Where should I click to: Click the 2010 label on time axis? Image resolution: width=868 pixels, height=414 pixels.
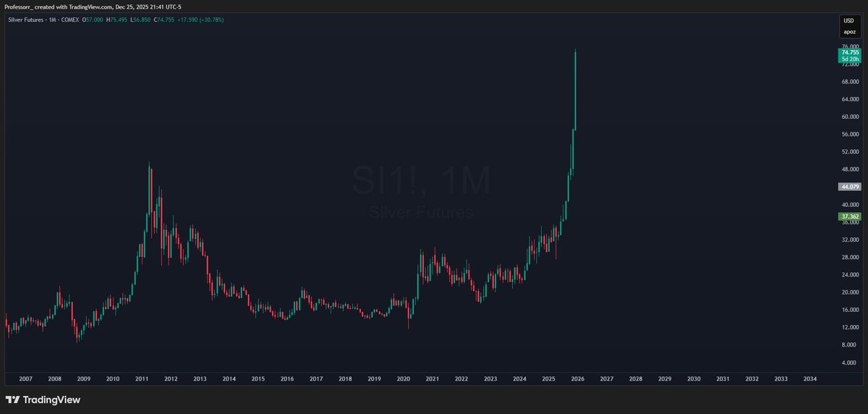(x=113, y=379)
